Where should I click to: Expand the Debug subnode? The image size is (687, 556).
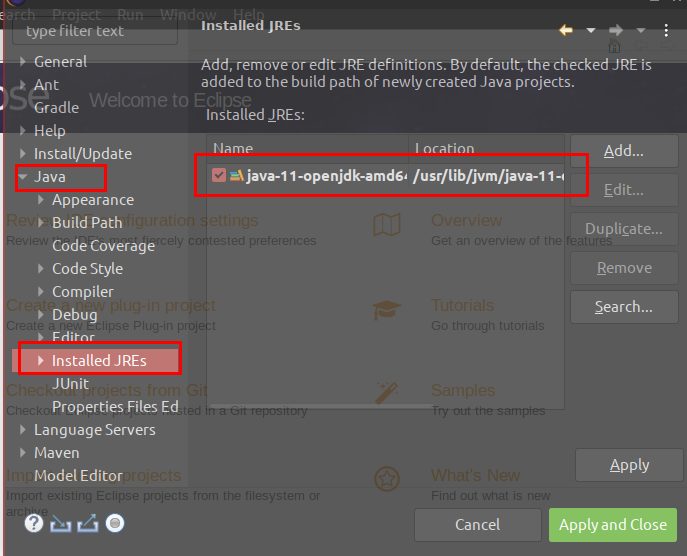click(x=41, y=315)
